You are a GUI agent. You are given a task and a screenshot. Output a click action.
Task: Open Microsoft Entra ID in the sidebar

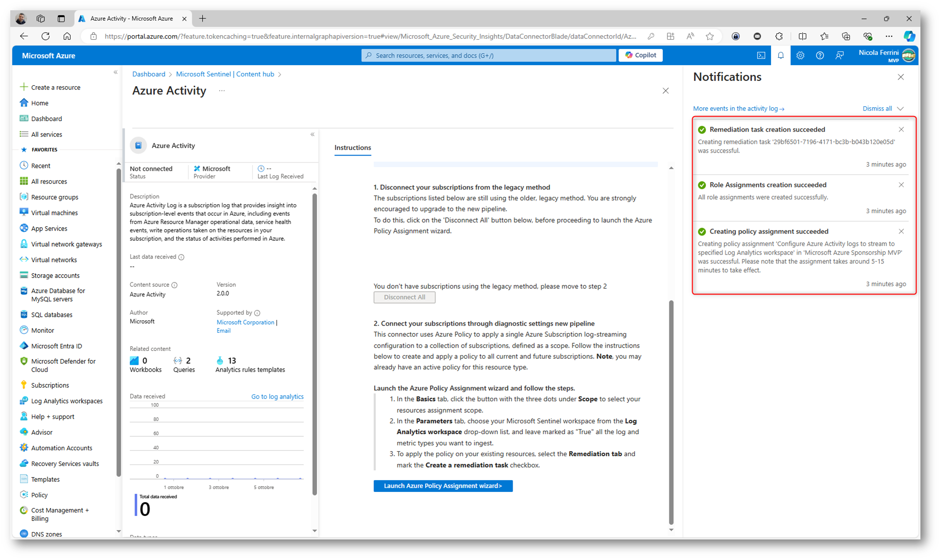click(56, 346)
